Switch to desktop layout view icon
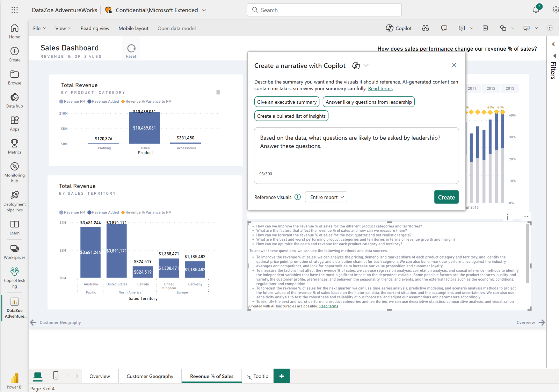The height and width of the screenshot is (392, 559). point(38,376)
